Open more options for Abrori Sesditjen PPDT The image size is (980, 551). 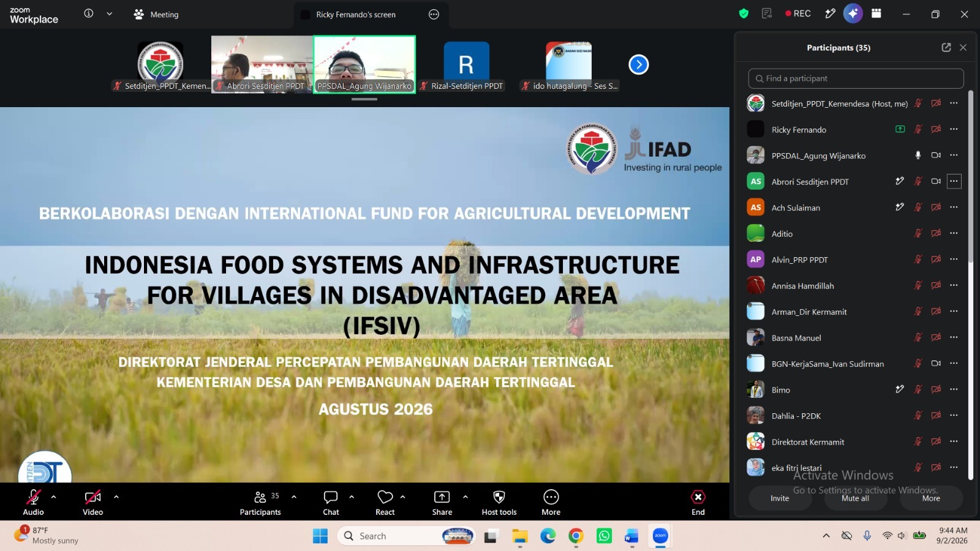[954, 181]
